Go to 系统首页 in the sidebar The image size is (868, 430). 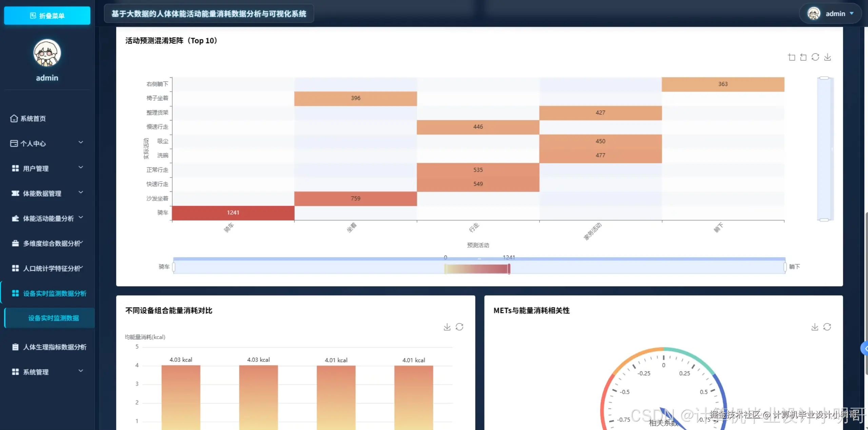pos(33,118)
